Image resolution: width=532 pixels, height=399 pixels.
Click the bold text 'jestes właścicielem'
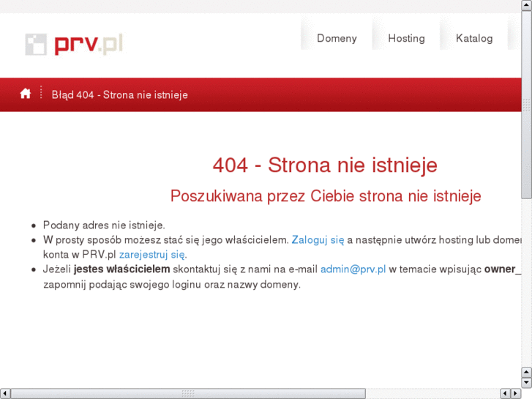click(x=121, y=269)
